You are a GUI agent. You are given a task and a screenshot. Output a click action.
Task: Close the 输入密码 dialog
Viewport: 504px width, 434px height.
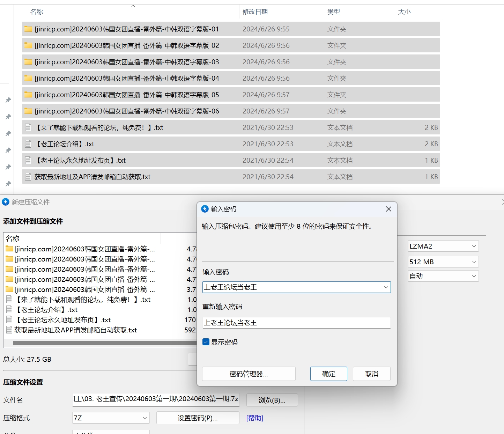pos(388,209)
